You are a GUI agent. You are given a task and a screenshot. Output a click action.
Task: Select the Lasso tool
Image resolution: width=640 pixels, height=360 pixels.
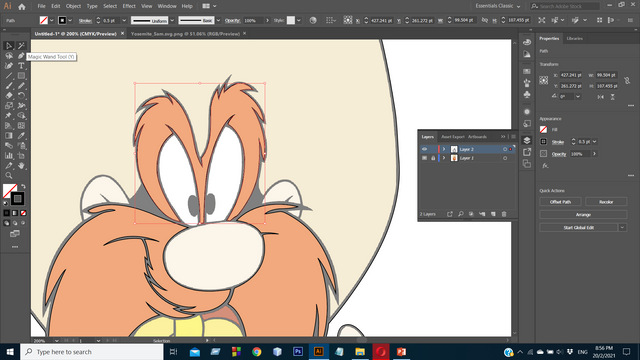pyautogui.click(x=9, y=56)
